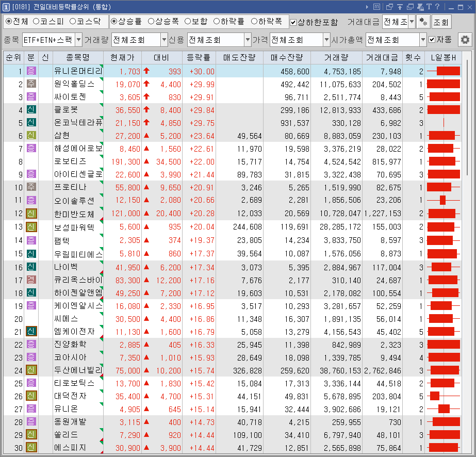Click the boxed 'm' icon in title bar
Viewport: 476px width, 457px height.
[x=376, y=7]
